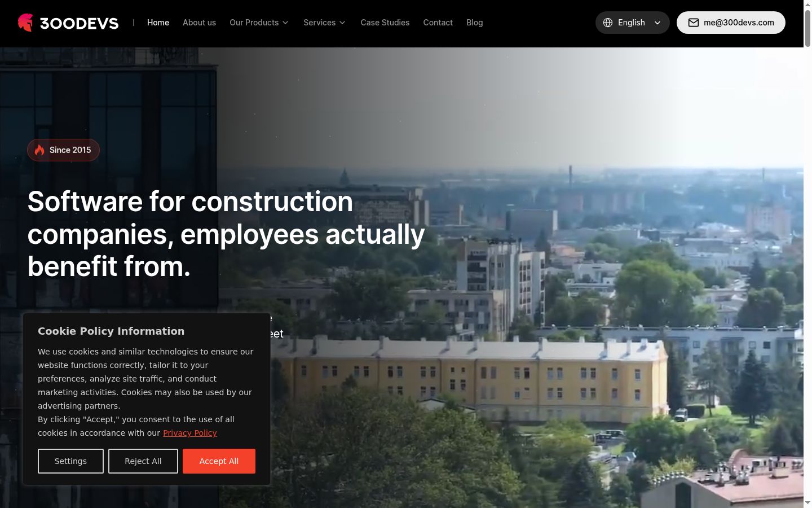The width and height of the screenshot is (812, 508).
Task: Open the Our Products menu label
Action: pos(254,23)
